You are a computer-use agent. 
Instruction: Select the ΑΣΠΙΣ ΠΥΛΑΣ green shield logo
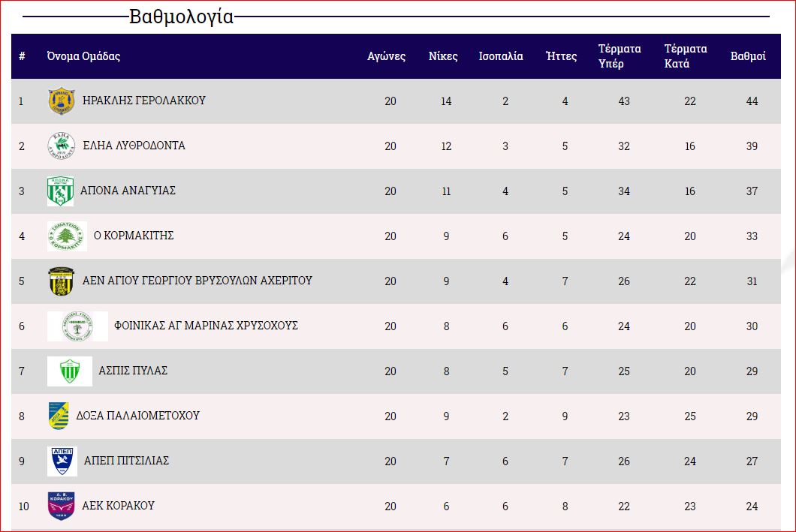click(70, 371)
